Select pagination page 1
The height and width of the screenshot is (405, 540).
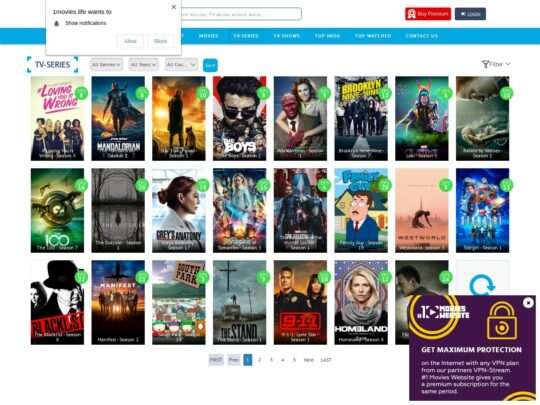pos(248,360)
